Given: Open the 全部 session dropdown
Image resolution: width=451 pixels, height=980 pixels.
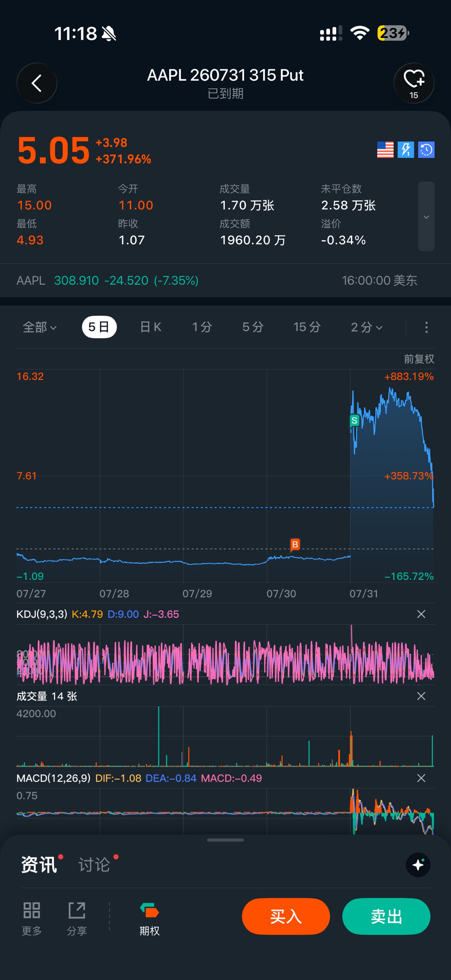Looking at the screenshot, I should click(40, 327).
